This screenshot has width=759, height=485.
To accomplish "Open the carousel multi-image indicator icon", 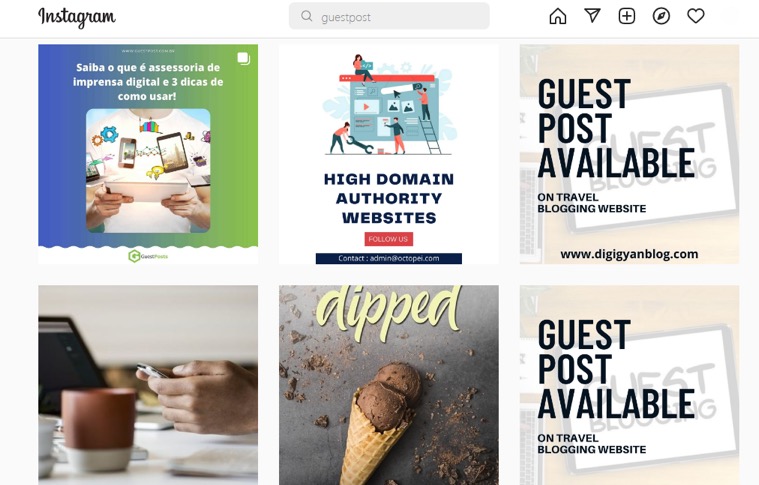I will [243, 58].
